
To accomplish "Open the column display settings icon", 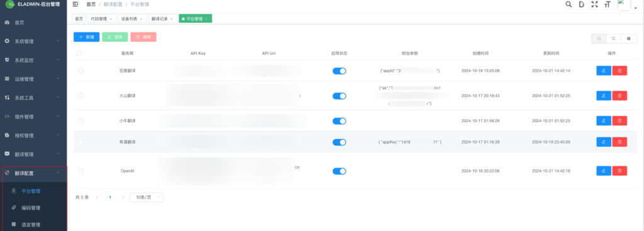I will 628,38.
